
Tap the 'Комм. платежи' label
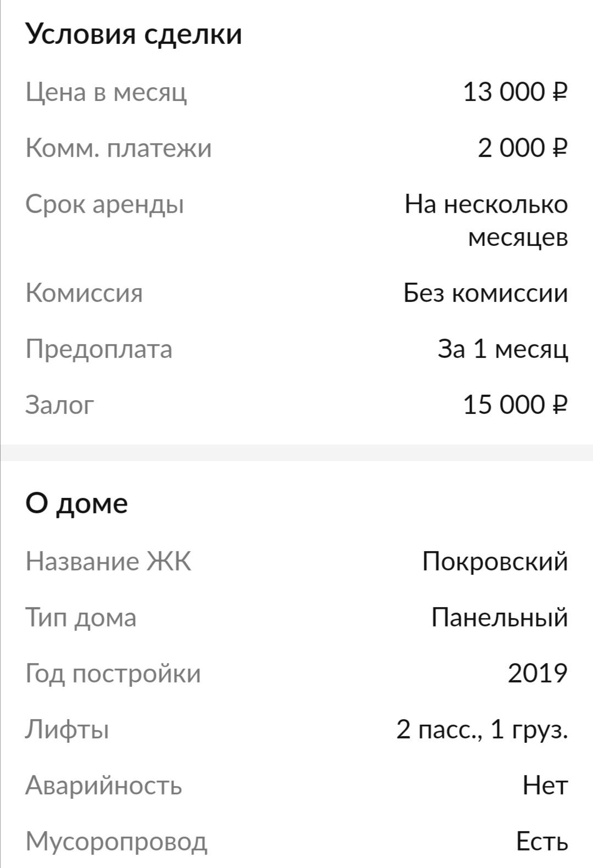[118, 148]
